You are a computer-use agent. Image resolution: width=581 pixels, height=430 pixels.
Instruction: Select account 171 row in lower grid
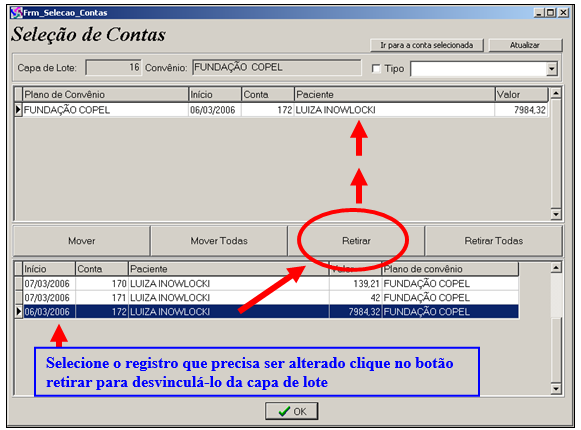point(267,298)
